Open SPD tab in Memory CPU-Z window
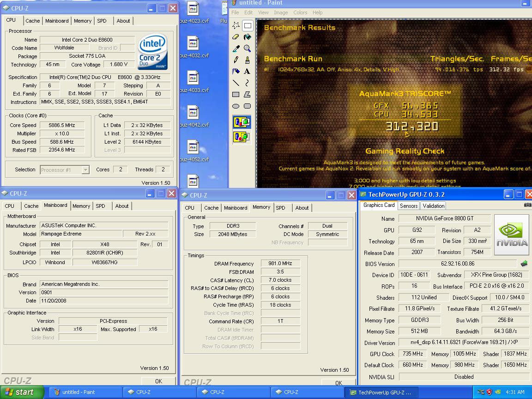 coord(280,208)
